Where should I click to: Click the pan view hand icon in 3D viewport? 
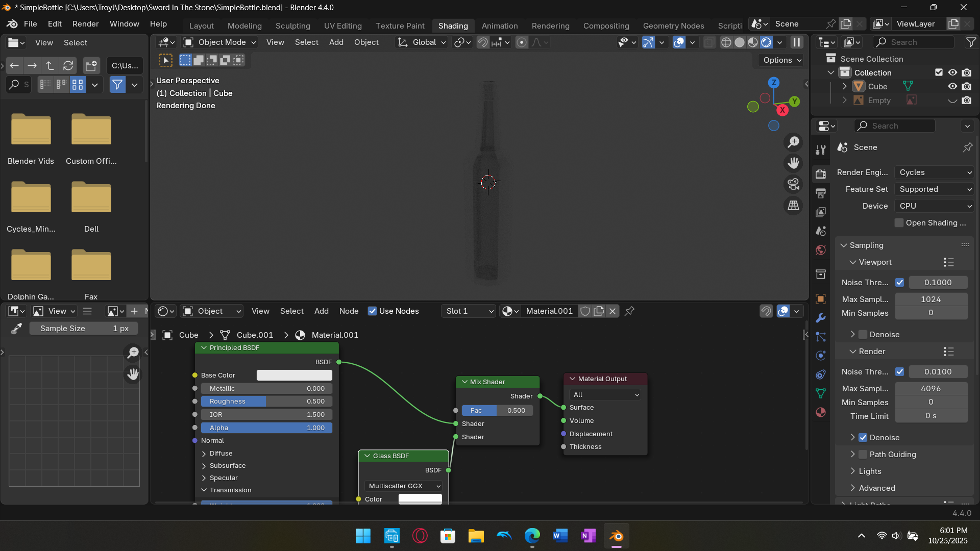793,163
